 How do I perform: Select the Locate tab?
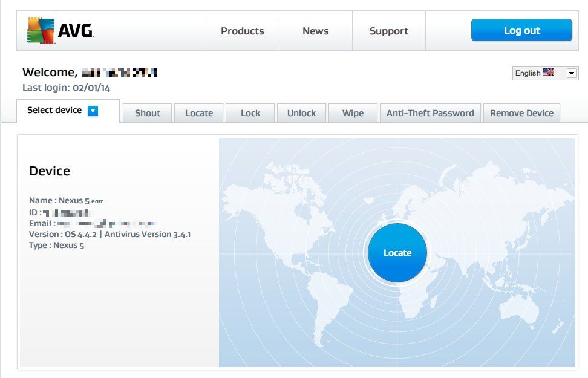tap(199, 113)
